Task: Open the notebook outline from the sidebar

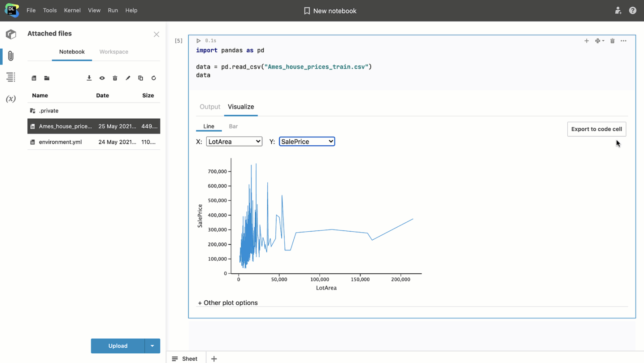Action: coord(10,77)
